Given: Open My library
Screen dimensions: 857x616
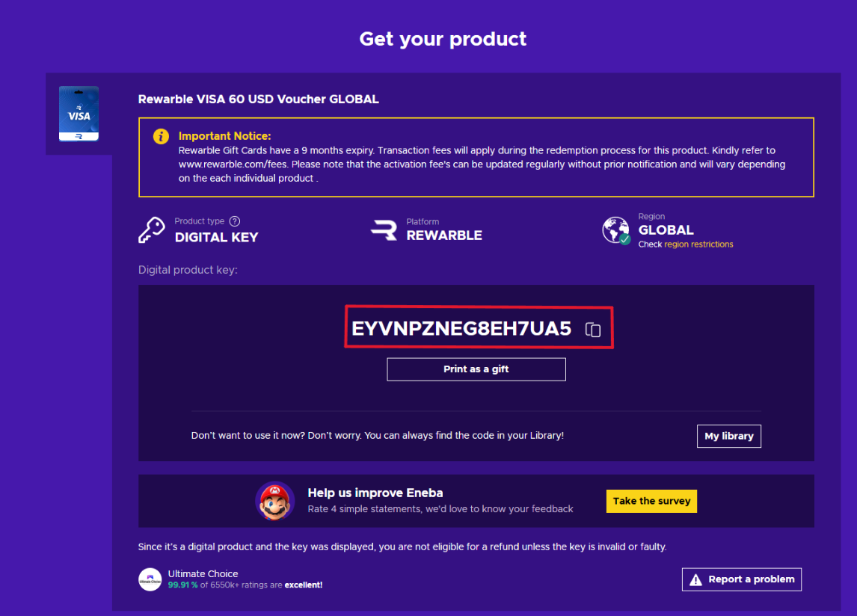Looking at the screenshot, I should 728,437.
